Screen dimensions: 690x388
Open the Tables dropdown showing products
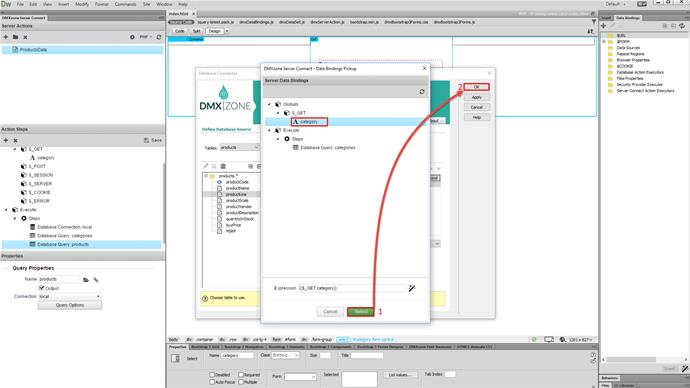[x=239, y=147]
